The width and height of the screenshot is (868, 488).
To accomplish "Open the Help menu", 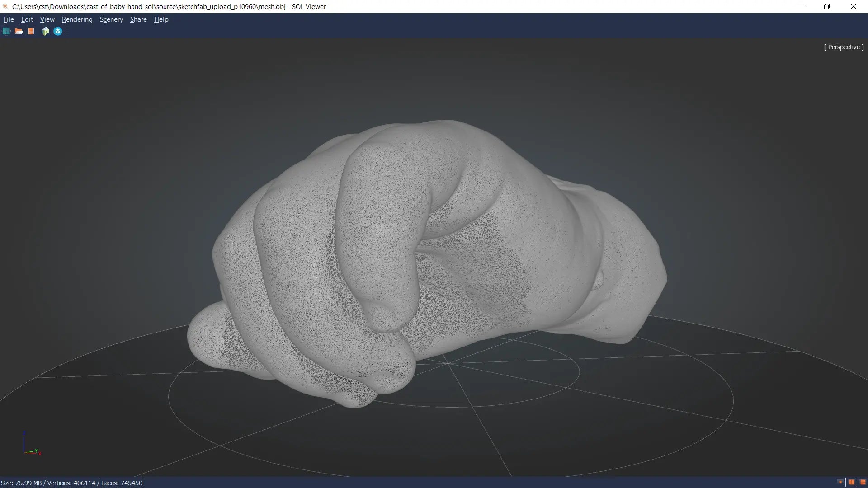I will (x=161, y=19).
